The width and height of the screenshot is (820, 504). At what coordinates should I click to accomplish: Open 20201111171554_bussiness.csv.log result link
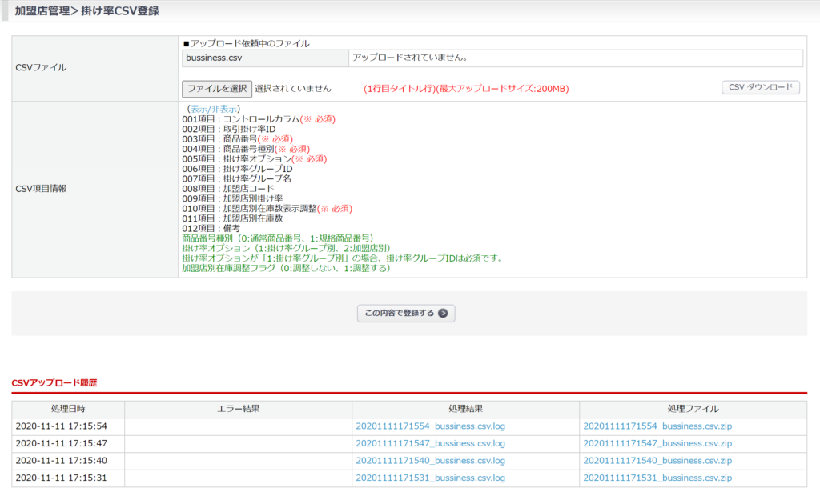click(430, 426)
